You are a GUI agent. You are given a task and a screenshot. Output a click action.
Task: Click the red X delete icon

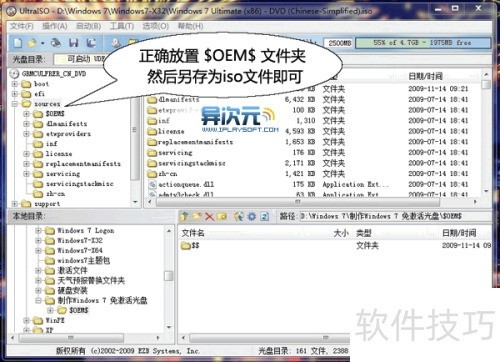209,217
